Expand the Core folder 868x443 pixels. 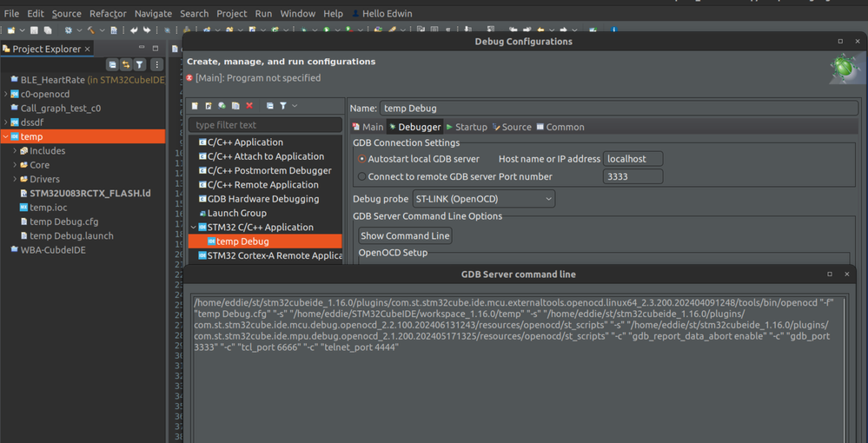[x=15, y=165]
